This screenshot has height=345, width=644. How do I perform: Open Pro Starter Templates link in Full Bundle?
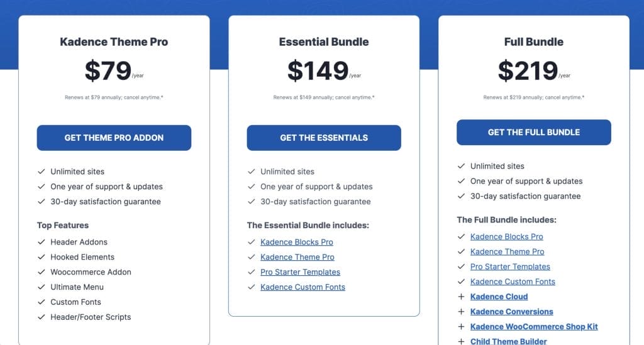[x=510, y=266]
